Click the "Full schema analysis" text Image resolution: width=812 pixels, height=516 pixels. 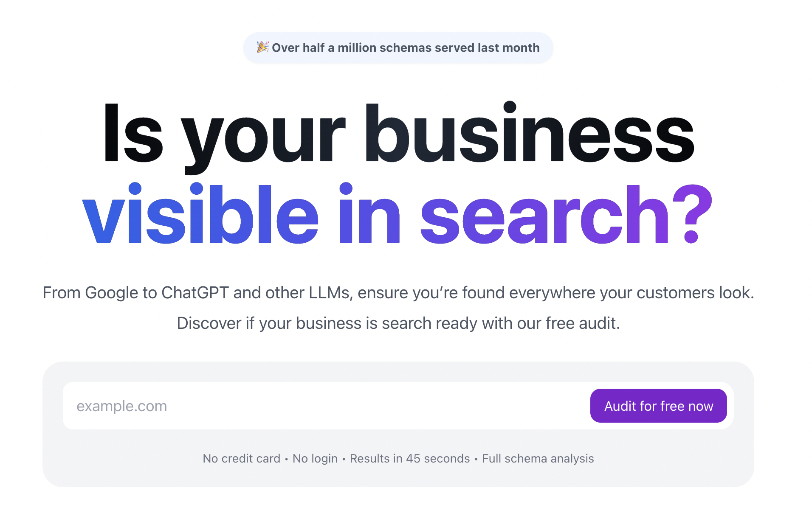(538, 459)
